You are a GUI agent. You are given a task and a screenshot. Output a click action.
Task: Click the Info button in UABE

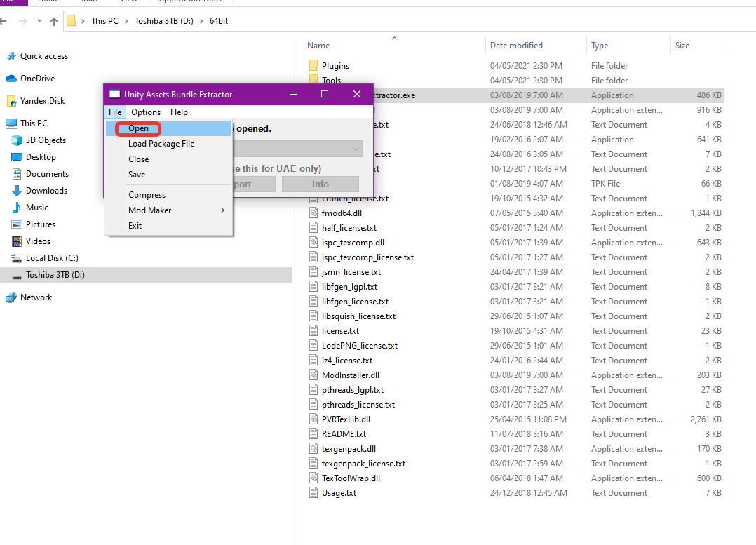320,184
